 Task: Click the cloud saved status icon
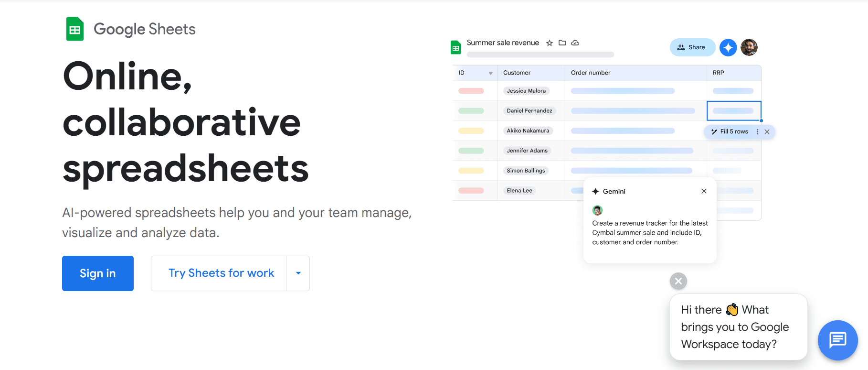pyautogui.click(x=575, y=43)
